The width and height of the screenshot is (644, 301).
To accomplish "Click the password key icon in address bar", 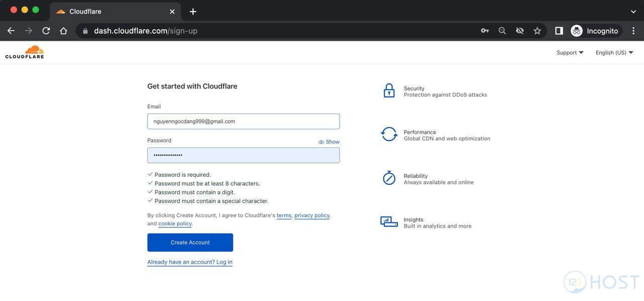I will coord(485,31).
